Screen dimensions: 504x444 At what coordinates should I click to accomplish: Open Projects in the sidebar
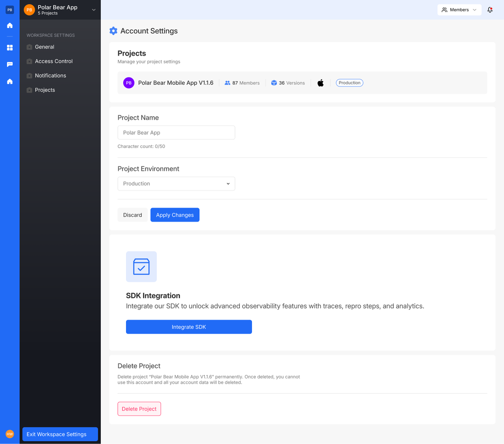(x=45, y=90)
